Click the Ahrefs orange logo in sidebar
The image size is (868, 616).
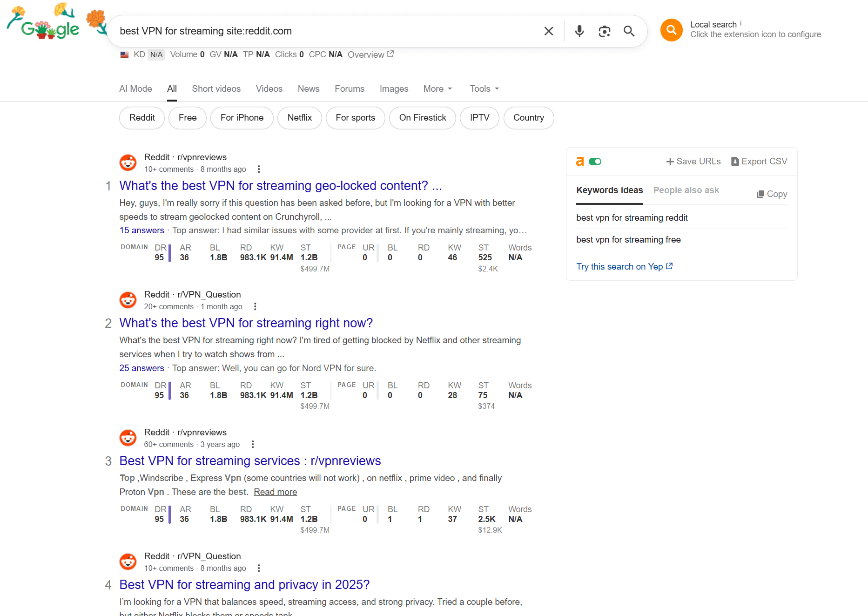580,162
